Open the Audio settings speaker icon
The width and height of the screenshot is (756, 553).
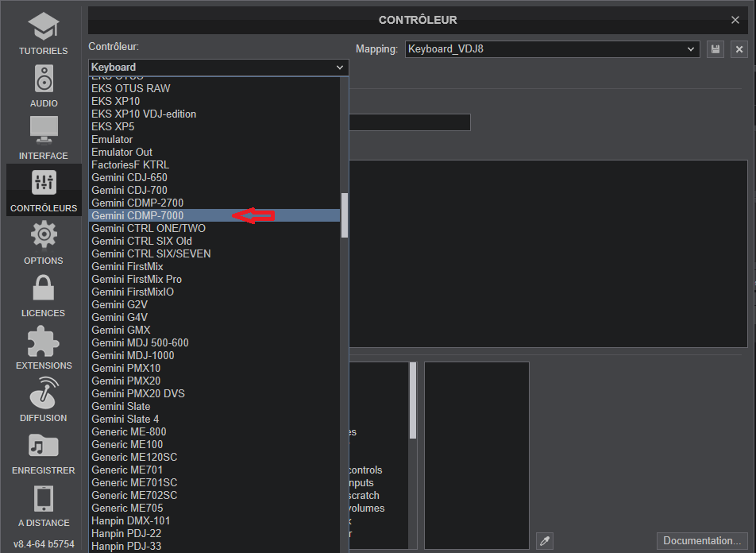click(x=44, y=79)
